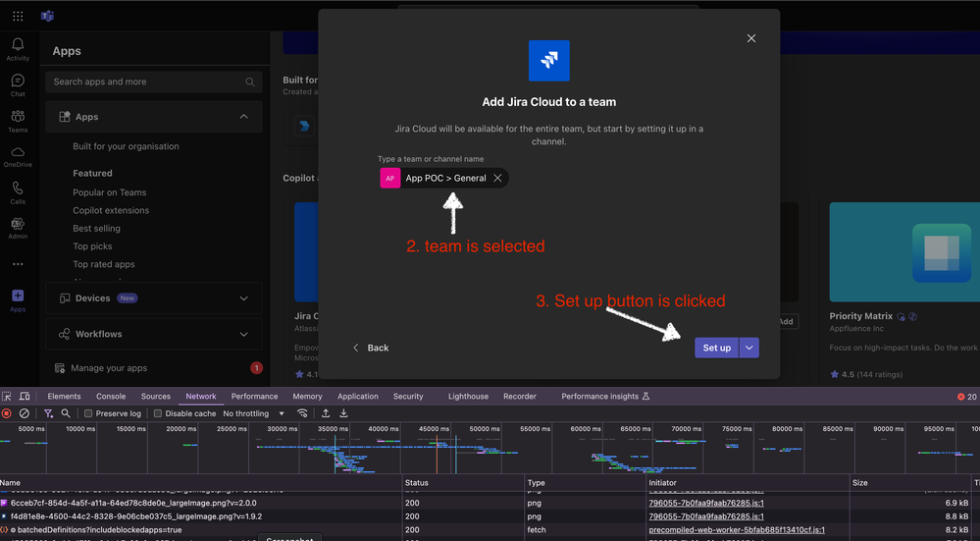Enable the Disable cache checkbox
The image size is (980, 541).
pyautogui.click(x=158, y=413)
